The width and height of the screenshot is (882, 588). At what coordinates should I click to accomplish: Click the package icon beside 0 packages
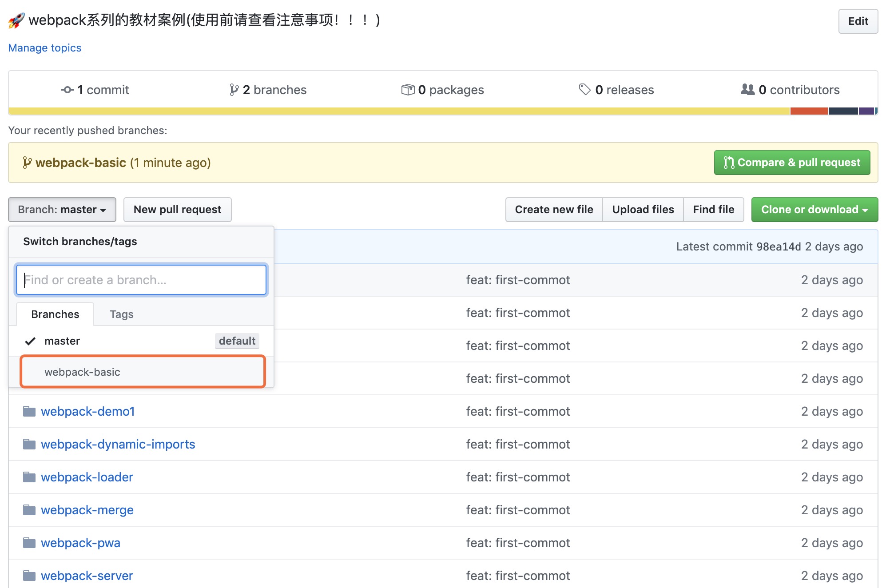(x=408, y=90)
